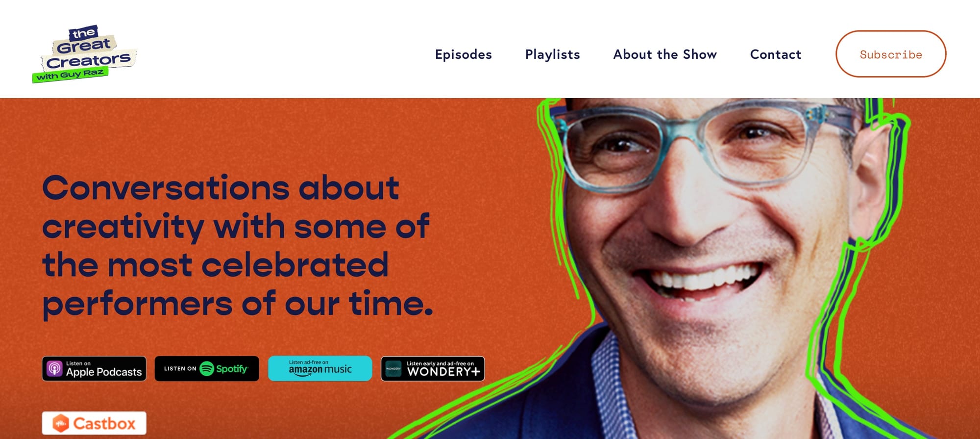Click the Subscribe button
Viewport: 980px width, 439px height.
pos(891,54)
